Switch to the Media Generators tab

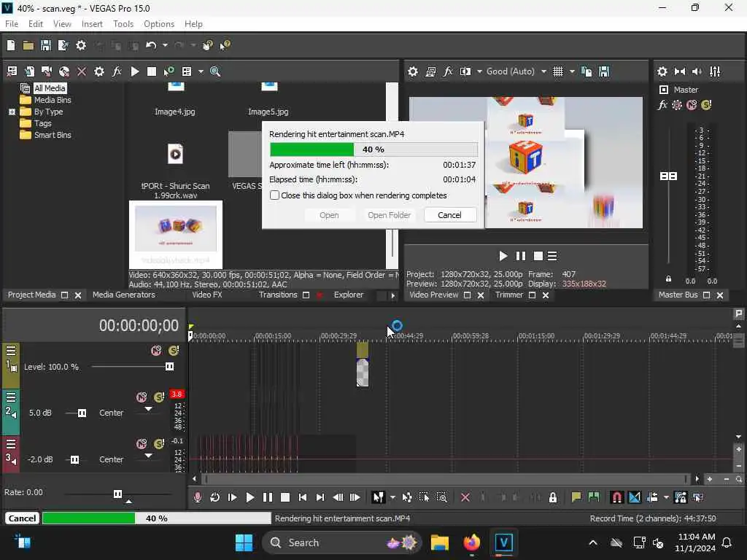click(124, 295)
